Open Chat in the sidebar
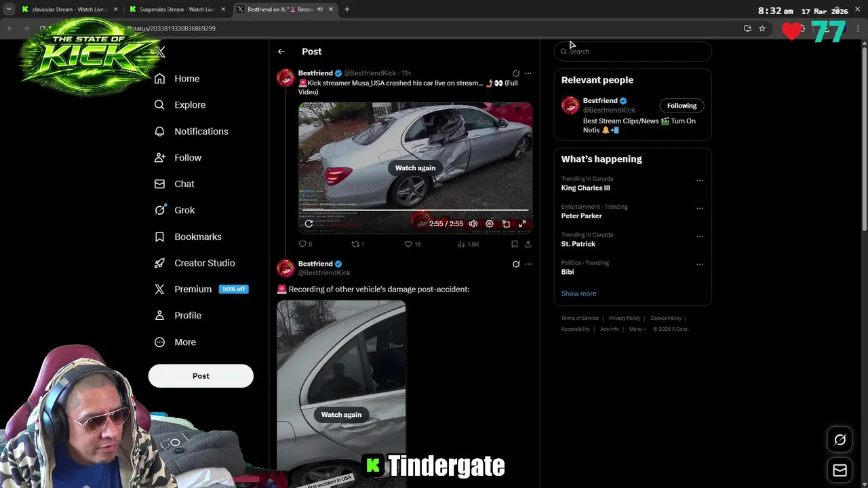Screen dimensions: 868x488 pyautogui.click(x=174, y=184)
